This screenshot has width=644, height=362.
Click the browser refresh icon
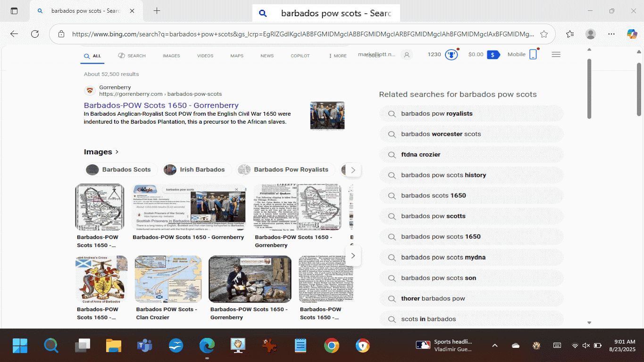(x=35, y=34)
